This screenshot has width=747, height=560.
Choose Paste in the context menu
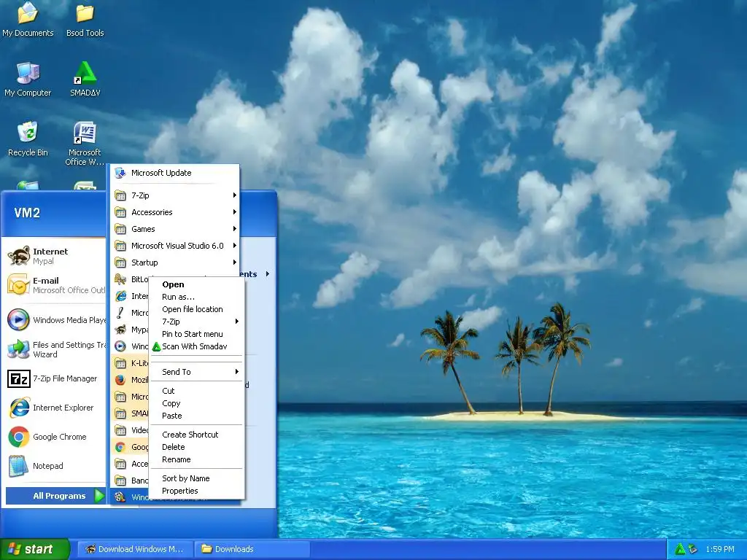[x=197, y=416]
